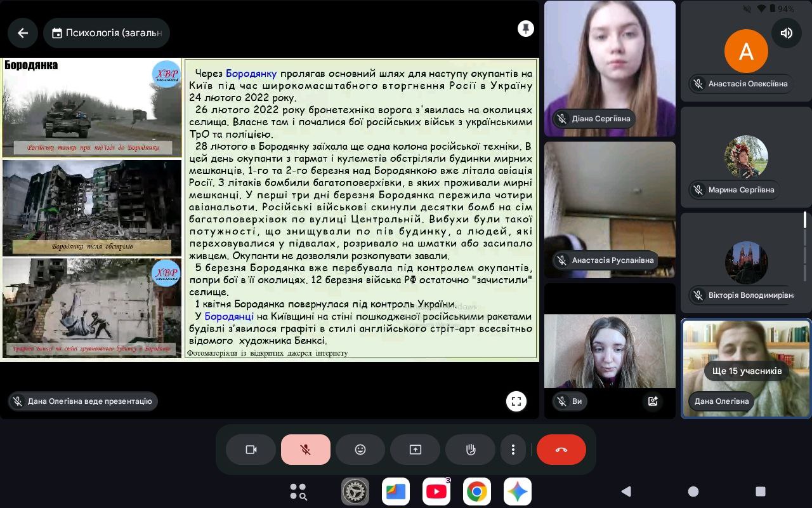Select Діана Сергіївна's video tile
The image size is (812, 508).
(x=610, y=69)
